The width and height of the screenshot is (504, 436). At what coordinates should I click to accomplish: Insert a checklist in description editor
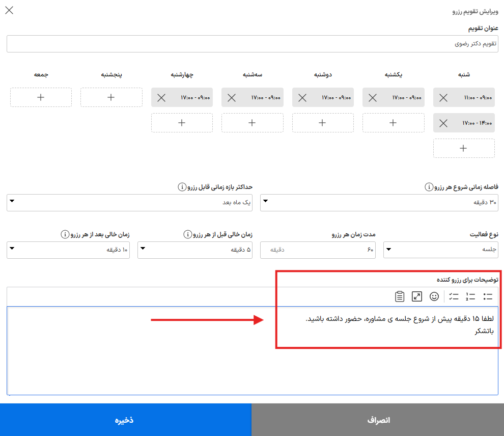click(454, 296)
